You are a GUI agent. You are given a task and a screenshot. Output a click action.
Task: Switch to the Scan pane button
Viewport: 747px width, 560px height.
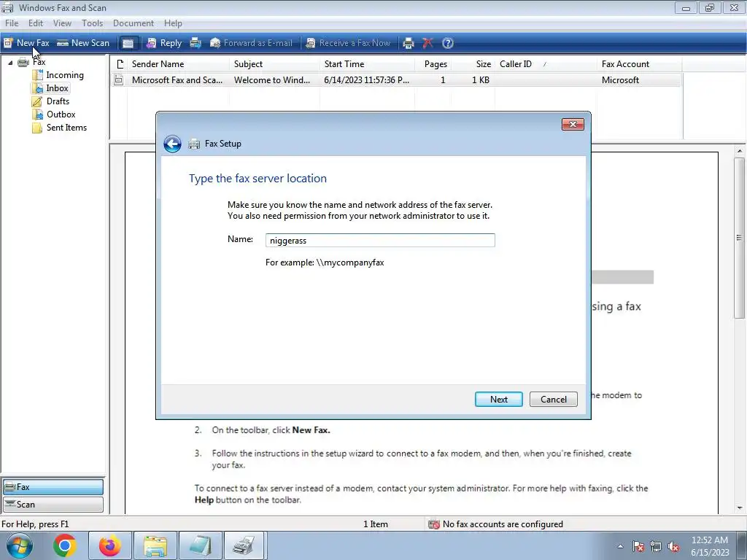53,505
